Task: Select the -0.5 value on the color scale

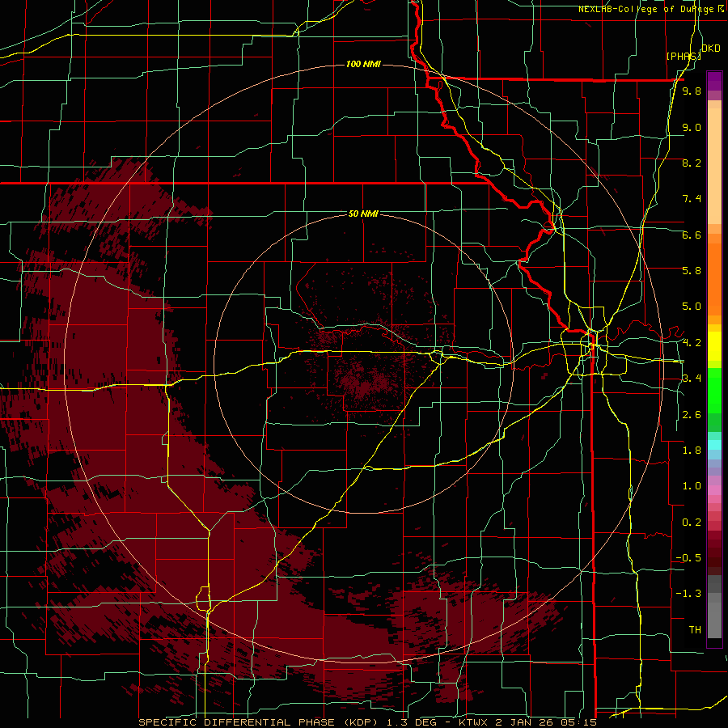Action: coord(688,558)
